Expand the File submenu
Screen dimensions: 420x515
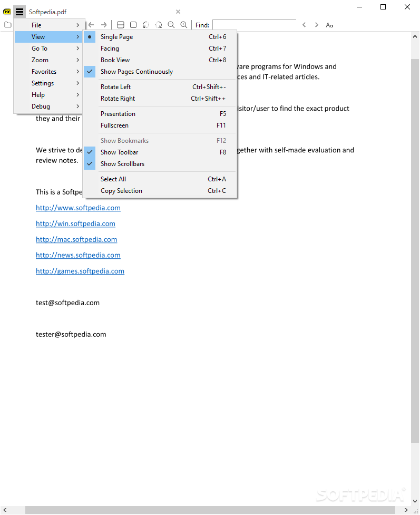point(48,25)
